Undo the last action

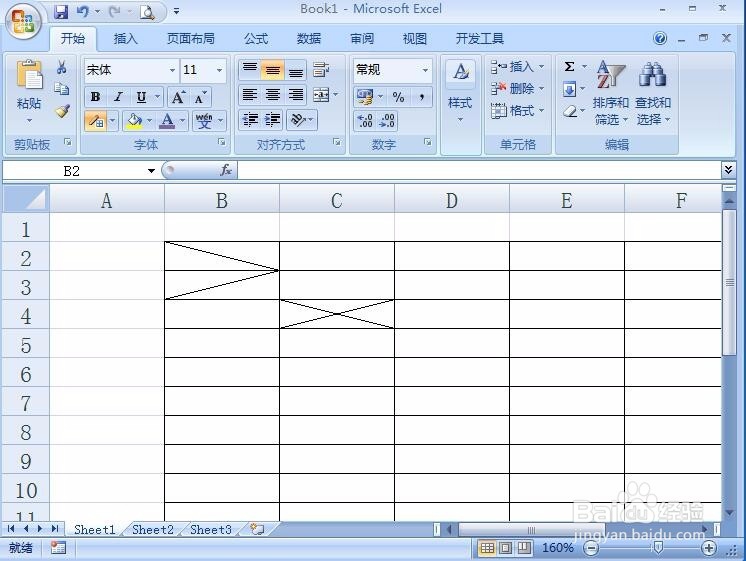click(x=83, y=11)
